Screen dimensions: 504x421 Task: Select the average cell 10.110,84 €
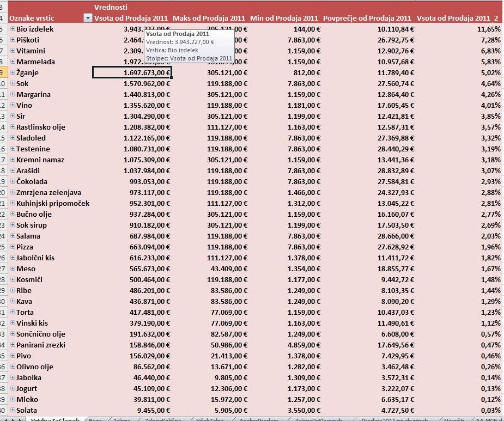[368, 29]
